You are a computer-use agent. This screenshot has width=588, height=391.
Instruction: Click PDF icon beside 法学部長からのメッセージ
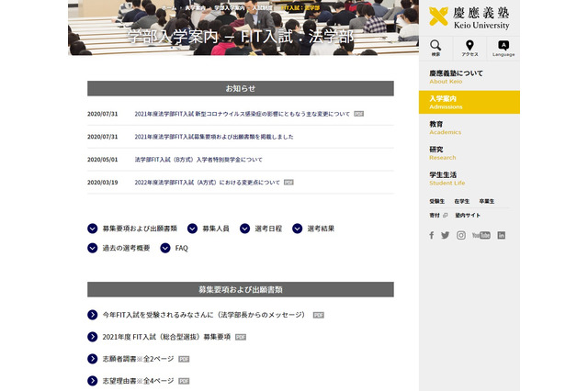(x=319, y=316)
